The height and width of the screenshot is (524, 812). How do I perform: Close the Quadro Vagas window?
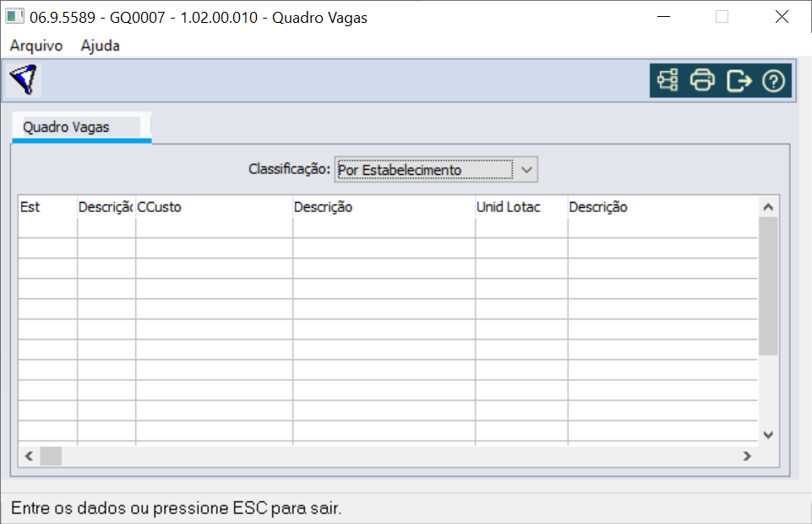(x=782, y=17)
